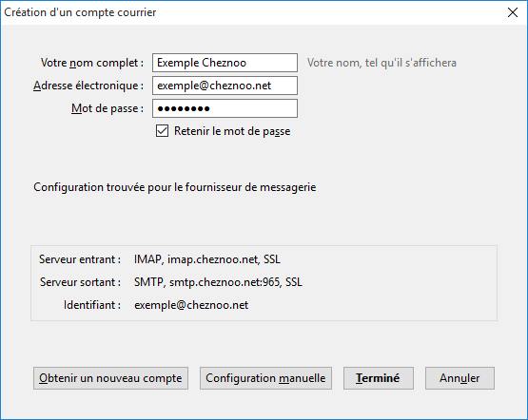Screen dimensions: 528x420
Task: Click the 'Retenir le mot de passe' label text
Action: [x=232, y=131]
